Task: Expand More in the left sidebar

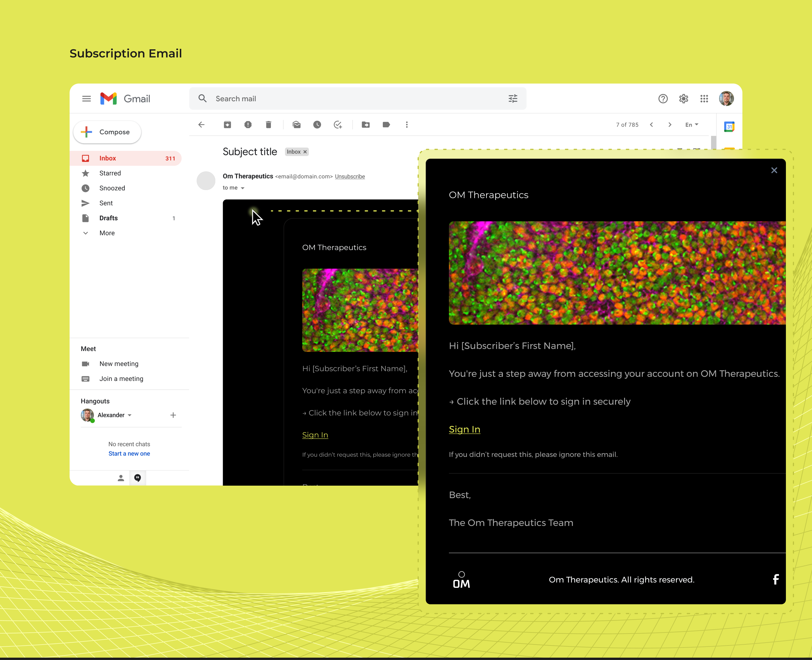Action: click(107, 233)
